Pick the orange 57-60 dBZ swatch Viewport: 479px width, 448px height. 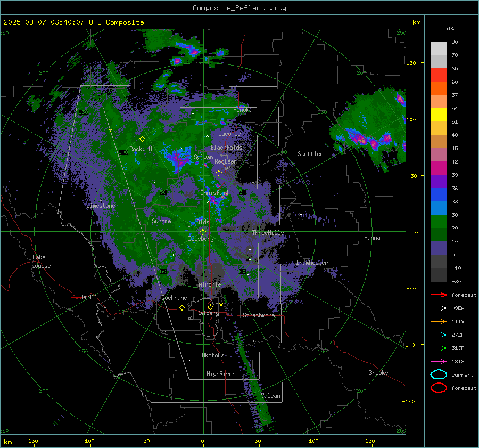click(x=439, y=88)
